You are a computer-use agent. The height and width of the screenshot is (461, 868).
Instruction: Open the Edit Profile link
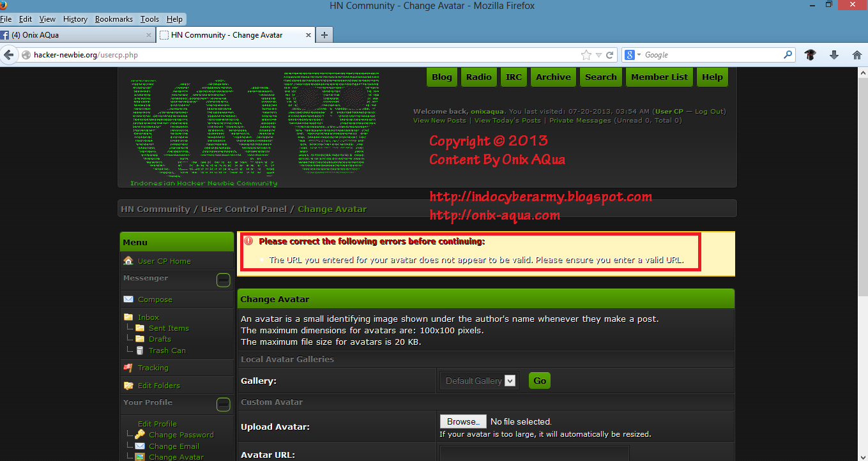[x=157, y=423]
